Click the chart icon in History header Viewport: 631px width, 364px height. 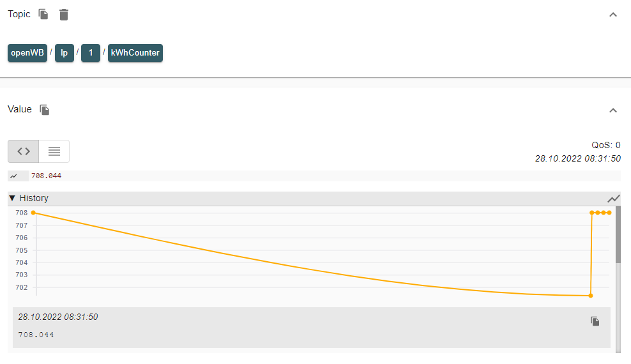tap(614, 199)
